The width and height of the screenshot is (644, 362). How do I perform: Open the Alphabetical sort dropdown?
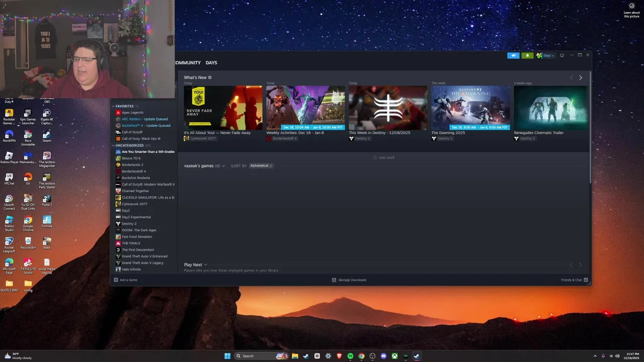click(x=261, y=166)
